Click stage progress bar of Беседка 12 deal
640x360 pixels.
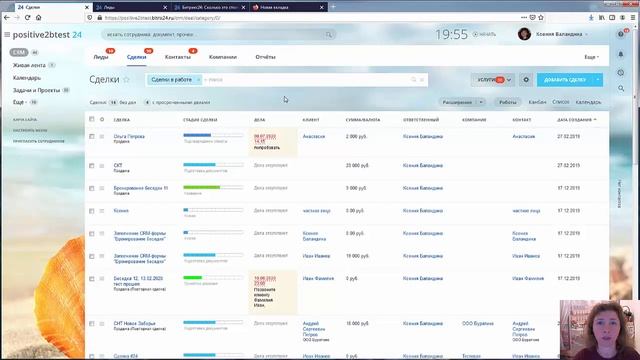pyautogui.click(x=213, y=278)
